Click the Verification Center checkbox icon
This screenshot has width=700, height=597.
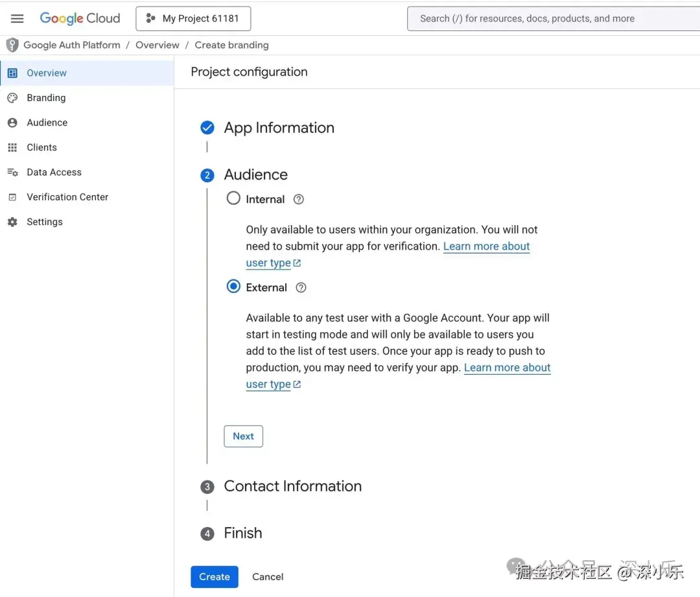(12, 197)
